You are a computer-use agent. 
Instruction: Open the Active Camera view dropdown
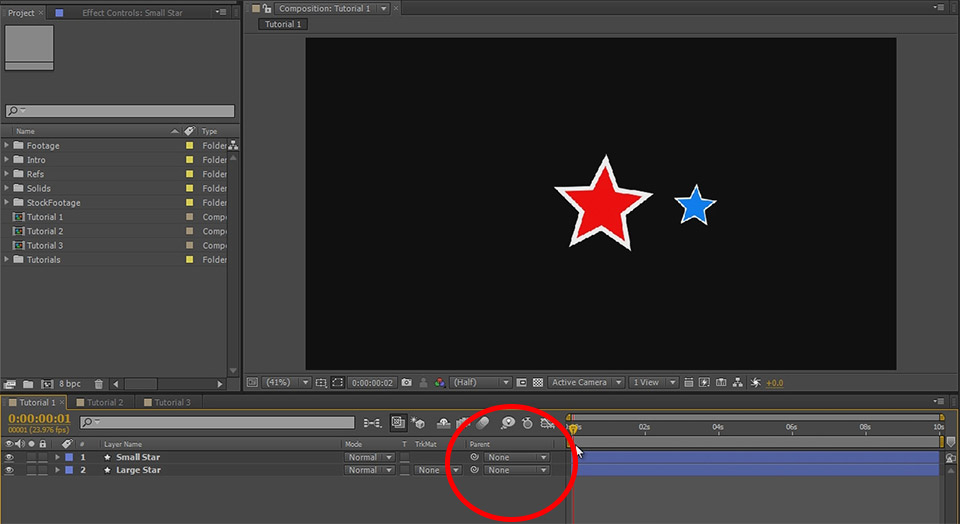[x=586, y=382]
